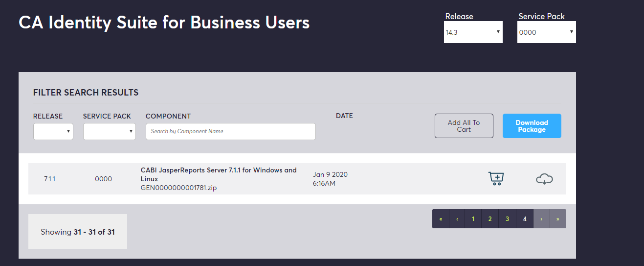644x266 pixels.
Task: Jump to last results page
Action: [x=558, y=219]
